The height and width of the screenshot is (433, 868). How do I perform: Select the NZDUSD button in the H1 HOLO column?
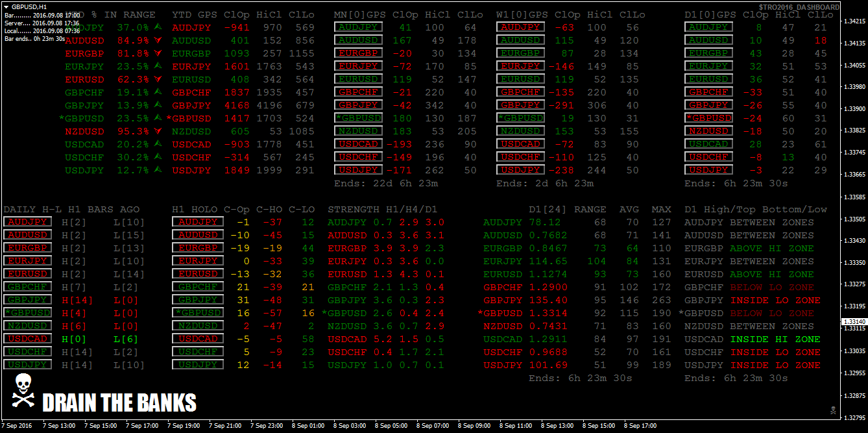(197, 326)
